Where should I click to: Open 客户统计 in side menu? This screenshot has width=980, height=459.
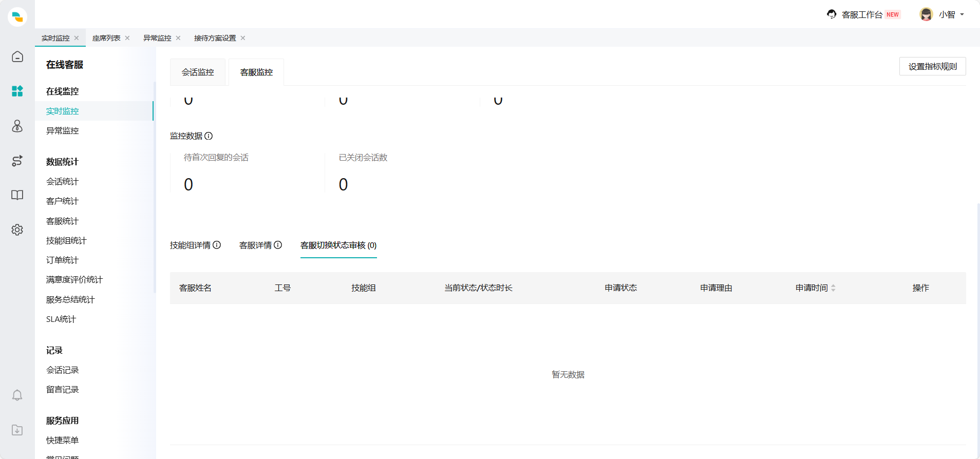62,201
